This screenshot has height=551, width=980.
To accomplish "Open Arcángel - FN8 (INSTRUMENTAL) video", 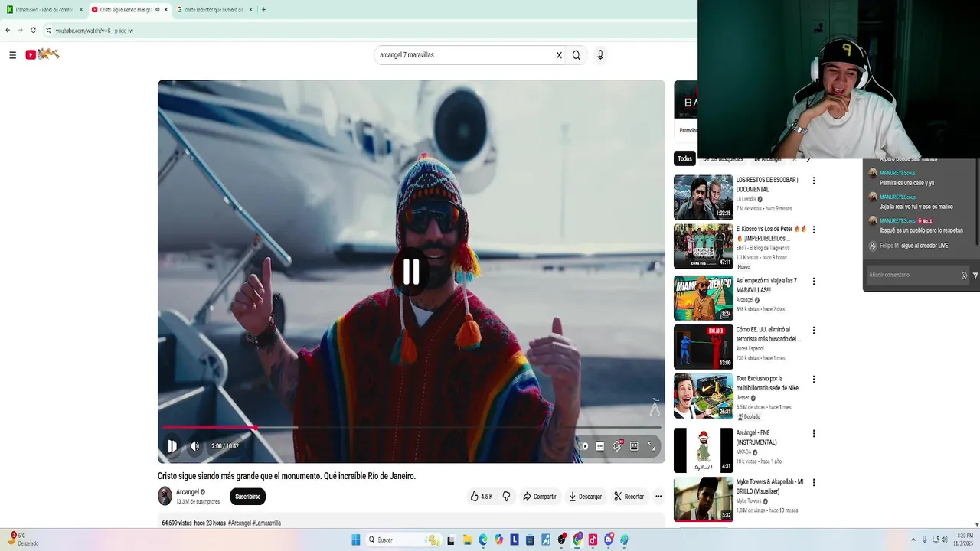I will [703, 450].
